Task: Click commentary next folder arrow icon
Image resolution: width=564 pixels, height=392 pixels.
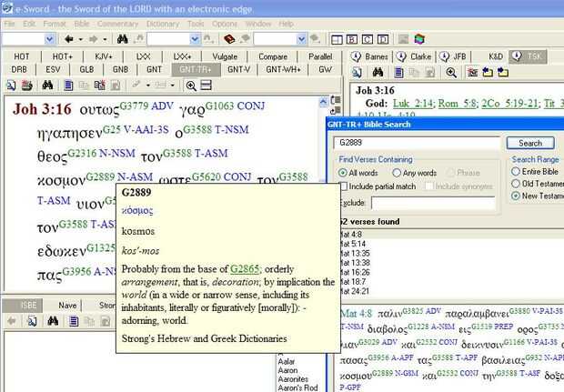Action: 503,72
